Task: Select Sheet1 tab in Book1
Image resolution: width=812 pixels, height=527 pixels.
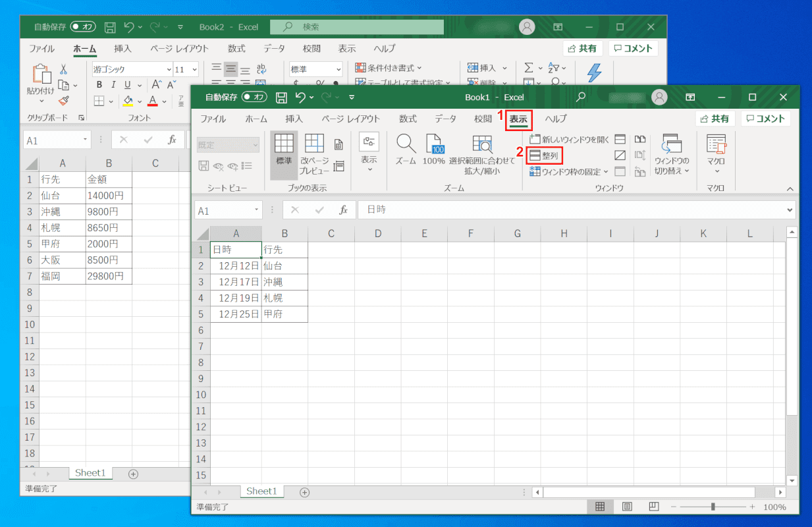Action: coord(261,491)
